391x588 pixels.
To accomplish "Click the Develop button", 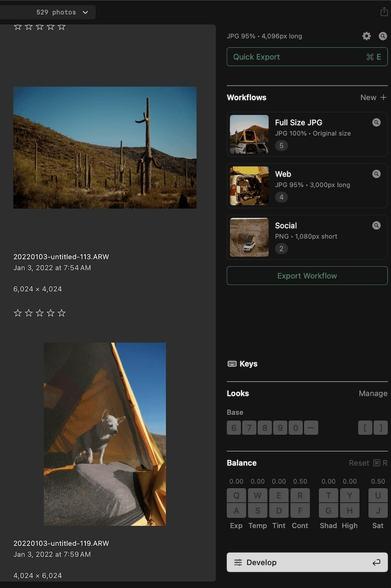I will [307, 562].
